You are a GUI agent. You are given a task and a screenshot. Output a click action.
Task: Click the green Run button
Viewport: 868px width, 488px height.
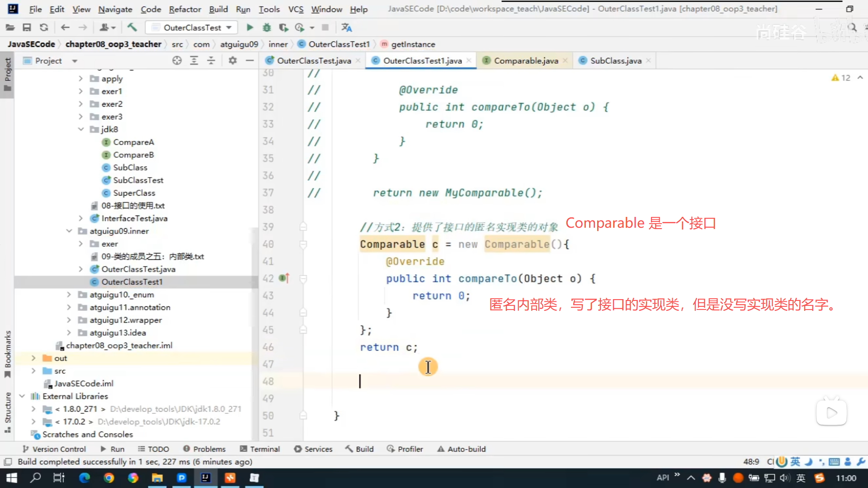point(250,28)
